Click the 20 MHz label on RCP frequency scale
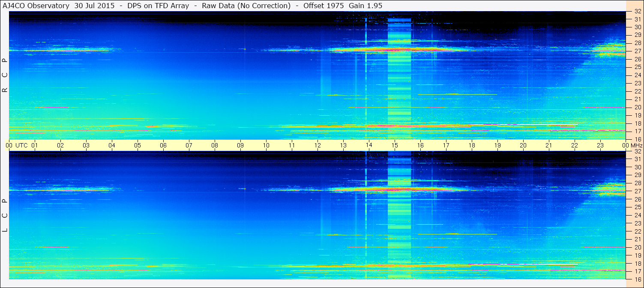 tap(637, 107)
